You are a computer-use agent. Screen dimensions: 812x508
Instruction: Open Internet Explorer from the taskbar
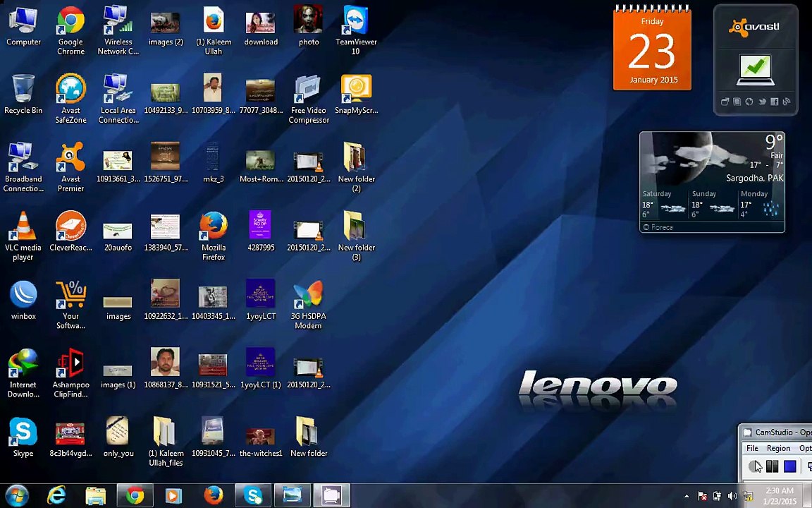point(56,495)
